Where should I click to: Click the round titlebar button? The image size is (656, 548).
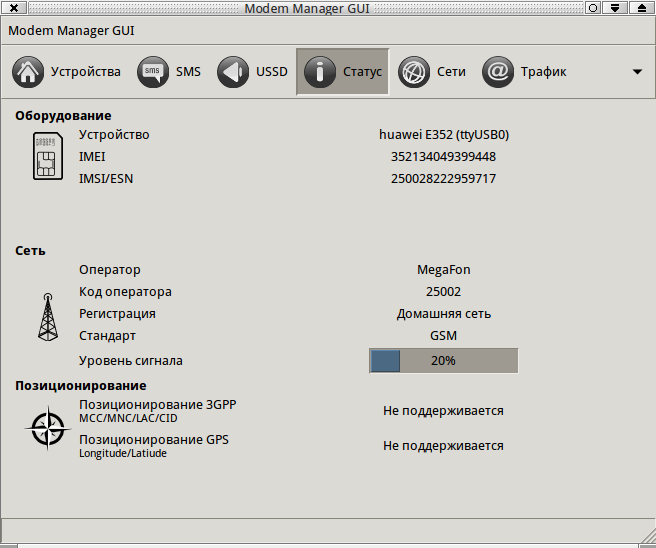593,8
